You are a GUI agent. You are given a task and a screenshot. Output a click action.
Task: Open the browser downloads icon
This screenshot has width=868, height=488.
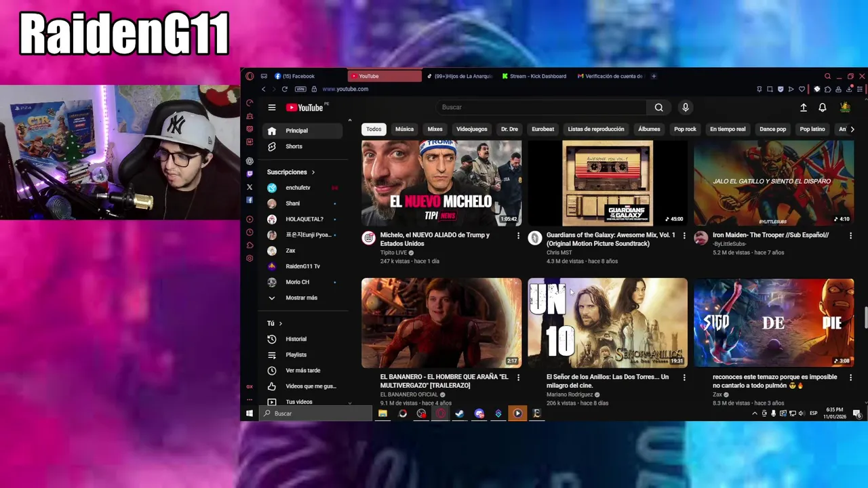click(850, 89)
